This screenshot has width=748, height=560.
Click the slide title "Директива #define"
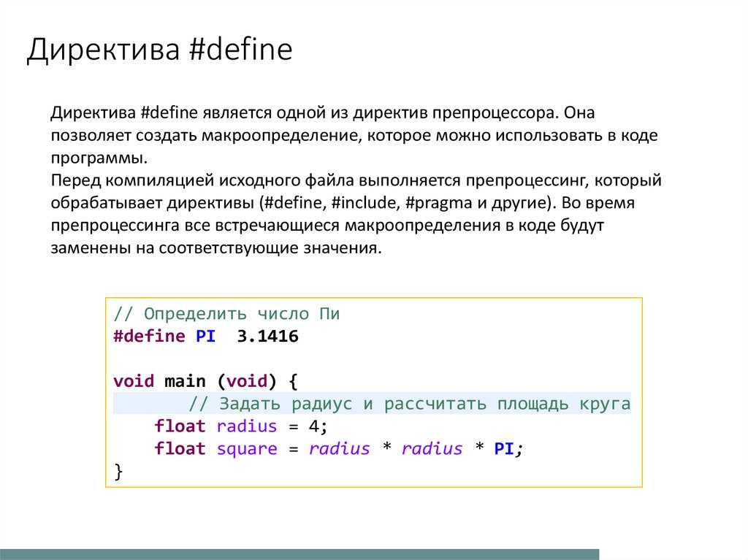[159, 50]
